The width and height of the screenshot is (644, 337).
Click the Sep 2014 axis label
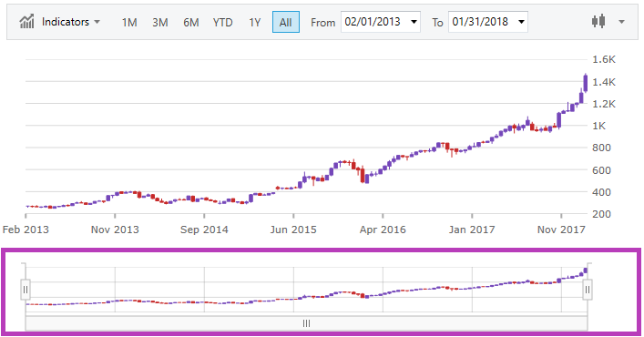(x=204, y=230)
